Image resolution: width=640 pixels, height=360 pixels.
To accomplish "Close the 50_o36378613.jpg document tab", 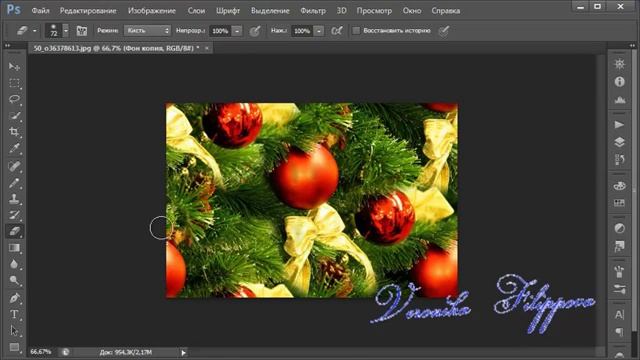I will pos(207,48).
